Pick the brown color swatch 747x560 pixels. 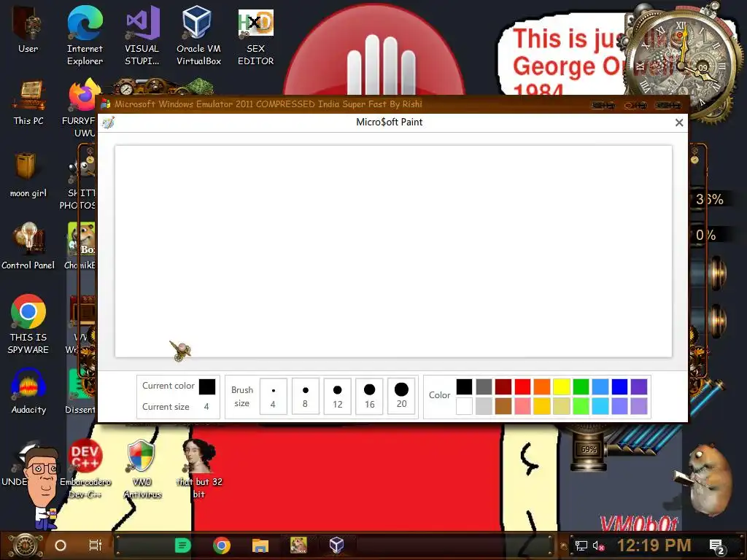point(503,406)
